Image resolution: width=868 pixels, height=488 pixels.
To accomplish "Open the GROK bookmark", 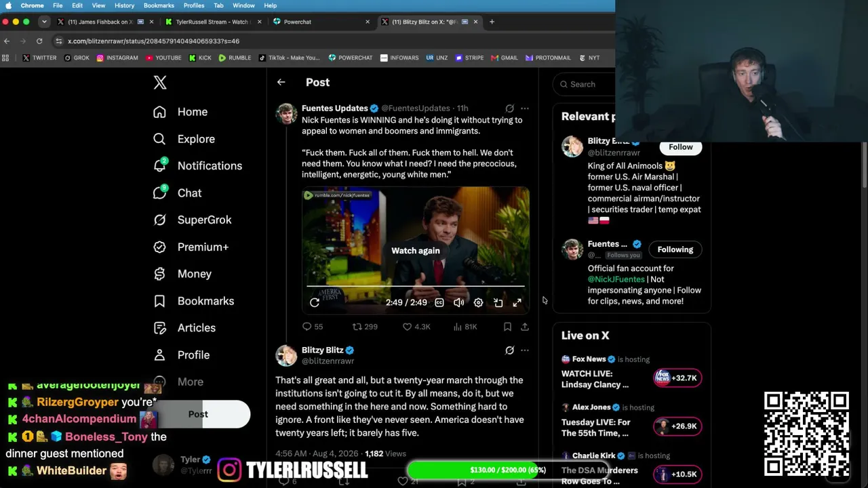I will (x=77, y=58).
